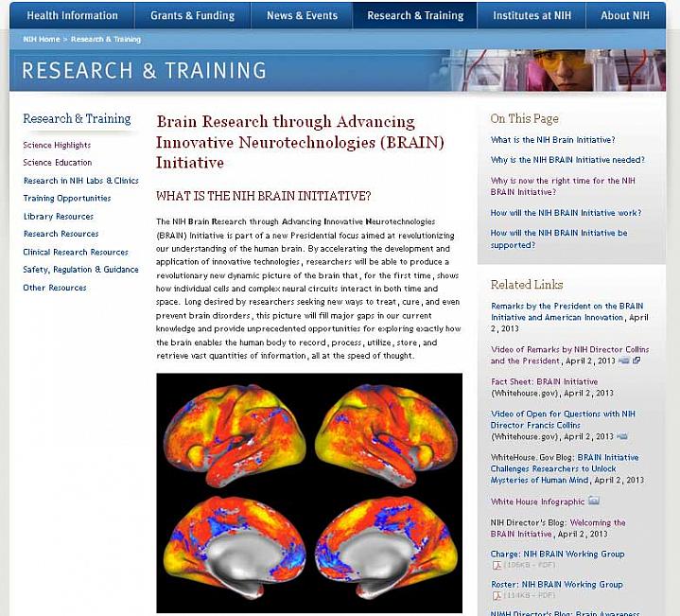The width and height of the screenshot is (680, 616).
Task: Open Fact Sheet: BRAIN Initiative link
Action: tap(544, 381)
